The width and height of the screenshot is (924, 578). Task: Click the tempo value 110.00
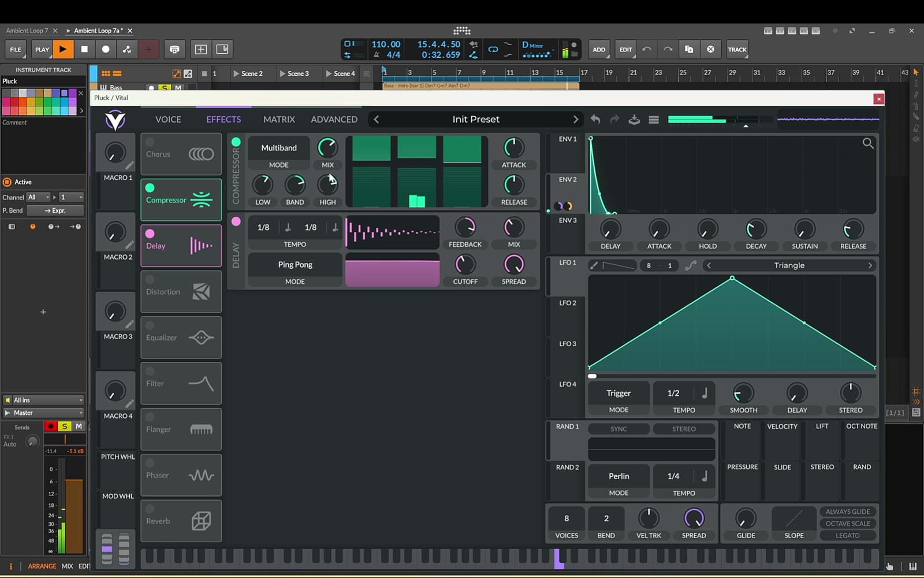386,45
